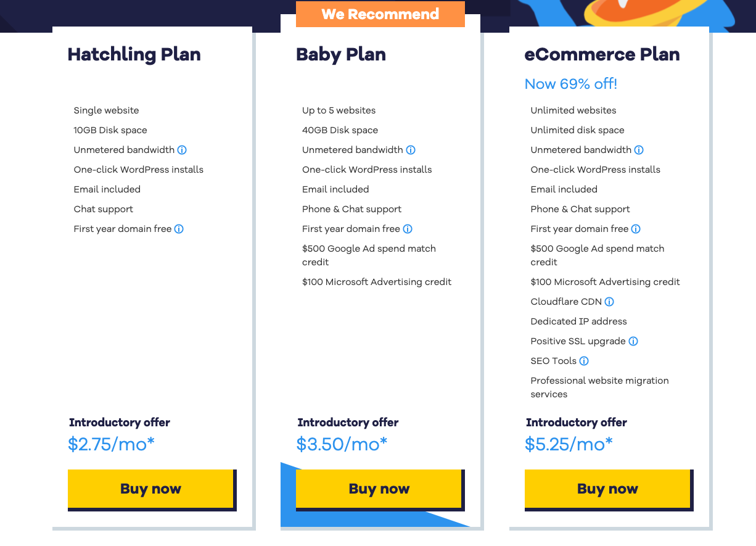The height and width of the screenshot is (546, 756).
Task: Select the Baby Plan title
Action: 341,54
